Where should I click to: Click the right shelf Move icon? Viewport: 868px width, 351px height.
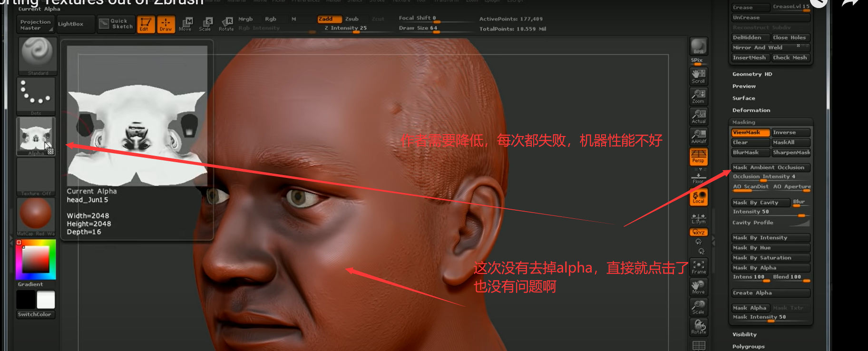click(698, 287)
